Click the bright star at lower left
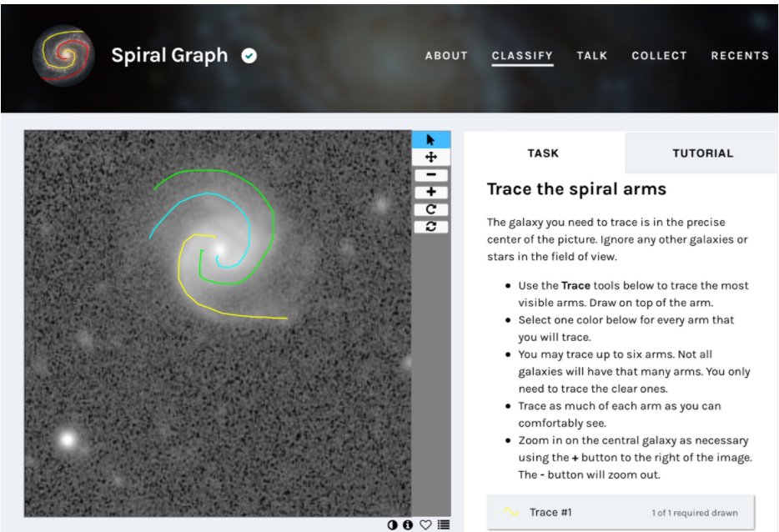This screenshot has width=779, height=532. [68, 439]
